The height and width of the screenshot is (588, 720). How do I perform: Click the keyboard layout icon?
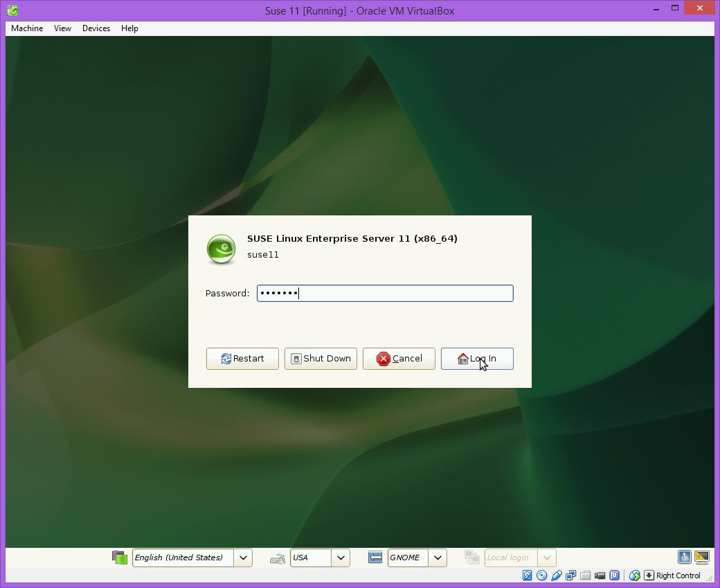pos(278,558)
